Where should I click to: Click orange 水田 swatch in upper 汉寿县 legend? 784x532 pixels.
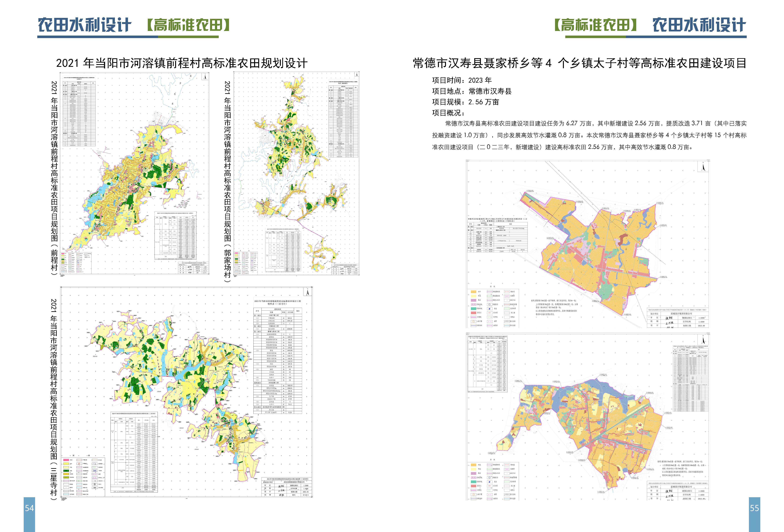[474, 292]
